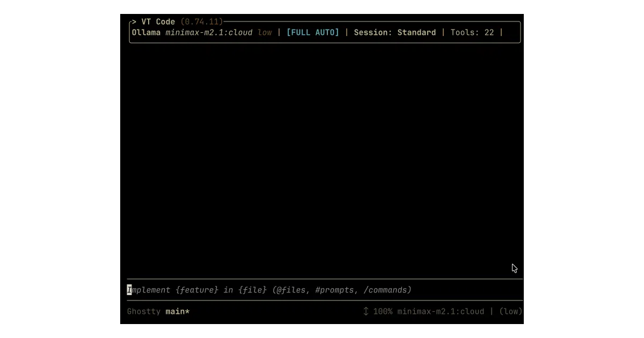Click the '(low)' label in bottom status bar

click(511, 312)
